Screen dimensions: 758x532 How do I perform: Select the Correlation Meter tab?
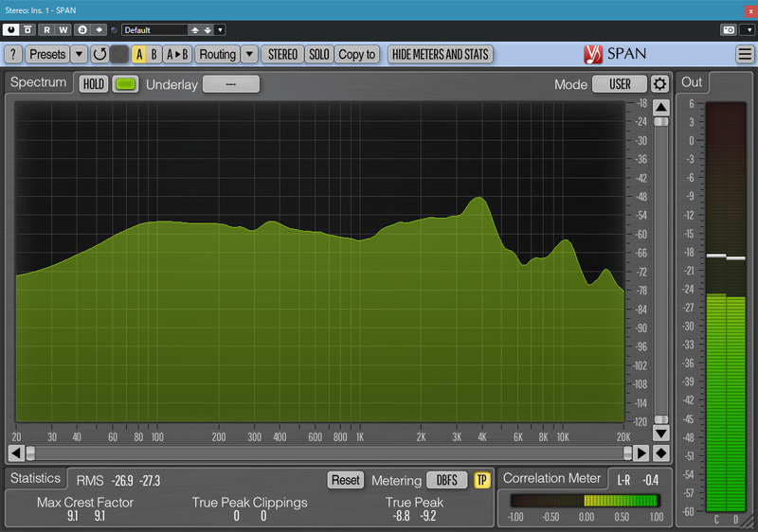click(x=552, y=478)
